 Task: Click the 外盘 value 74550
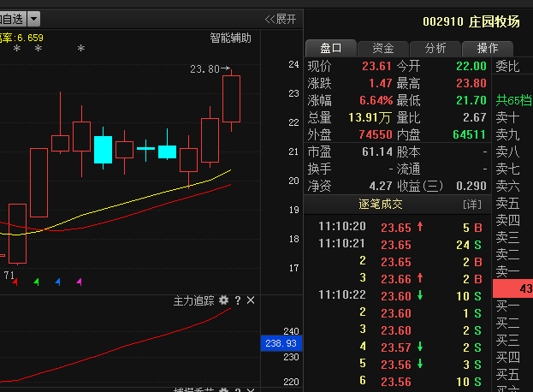coord(376,134)
